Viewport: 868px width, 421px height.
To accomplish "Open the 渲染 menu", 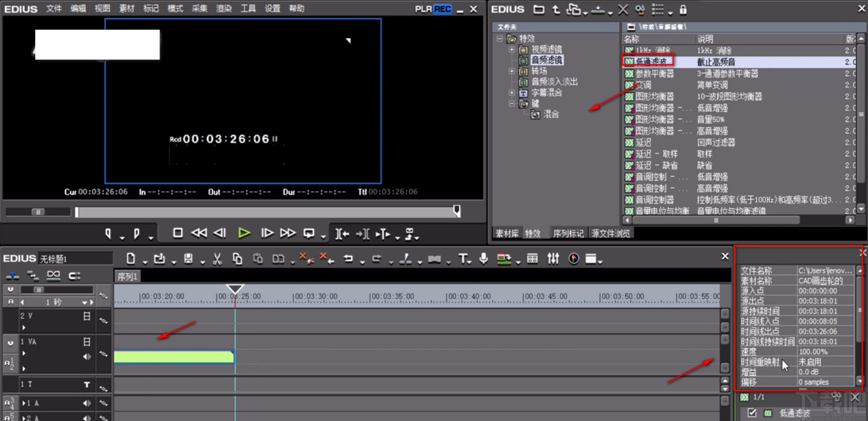I will 224,8.
